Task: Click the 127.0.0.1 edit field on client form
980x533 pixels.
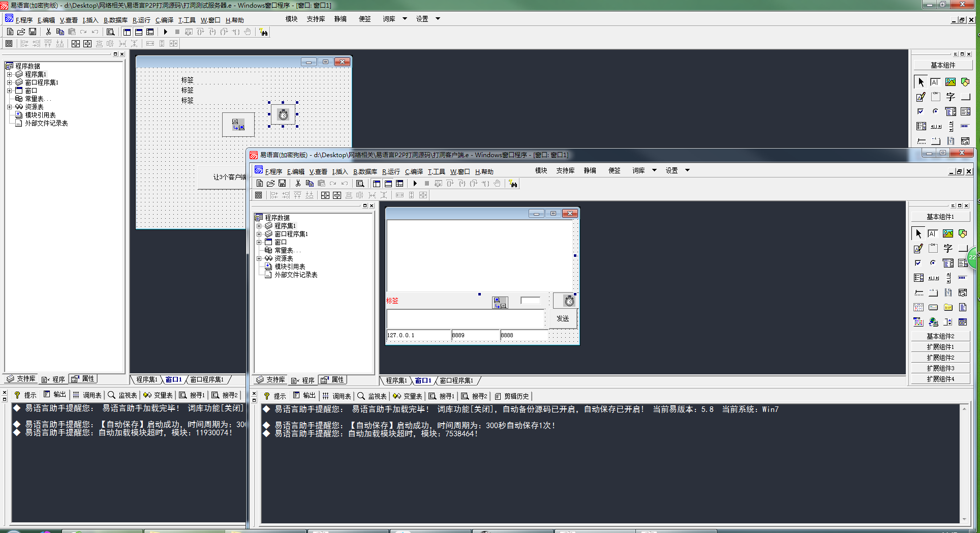Action: click(x=419, y=335)
